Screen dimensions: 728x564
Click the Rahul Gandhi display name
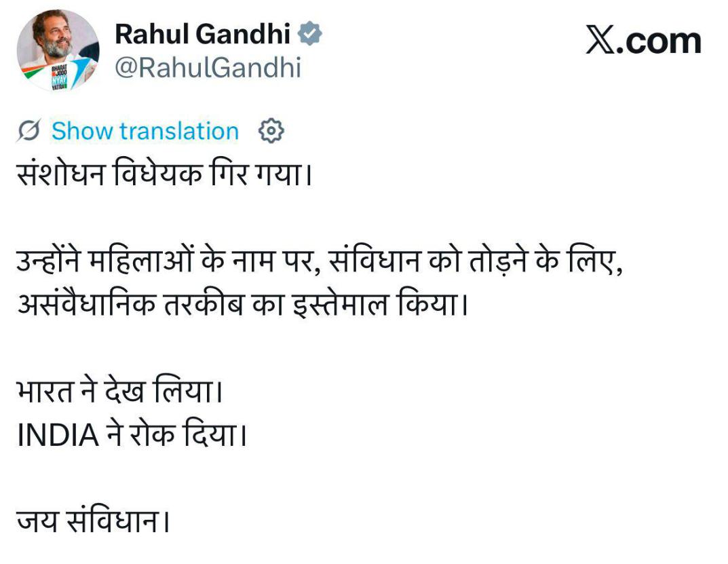tap(202, 34)
